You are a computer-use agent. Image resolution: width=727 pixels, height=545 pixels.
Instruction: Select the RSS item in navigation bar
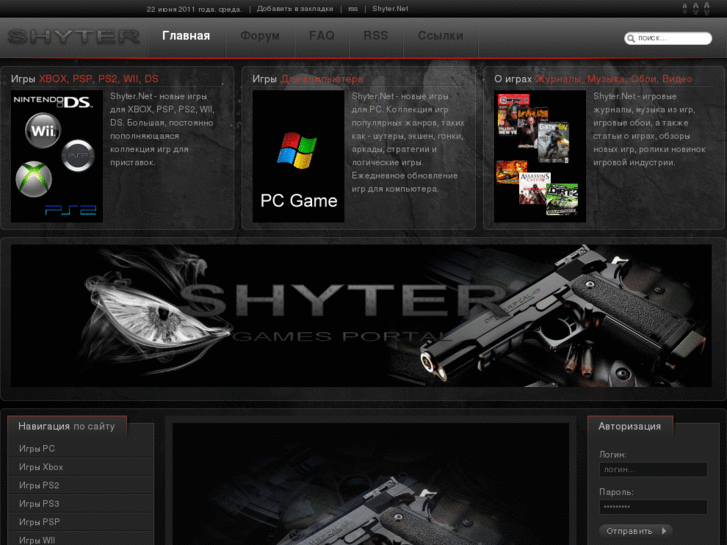click(x=376, y=36)
